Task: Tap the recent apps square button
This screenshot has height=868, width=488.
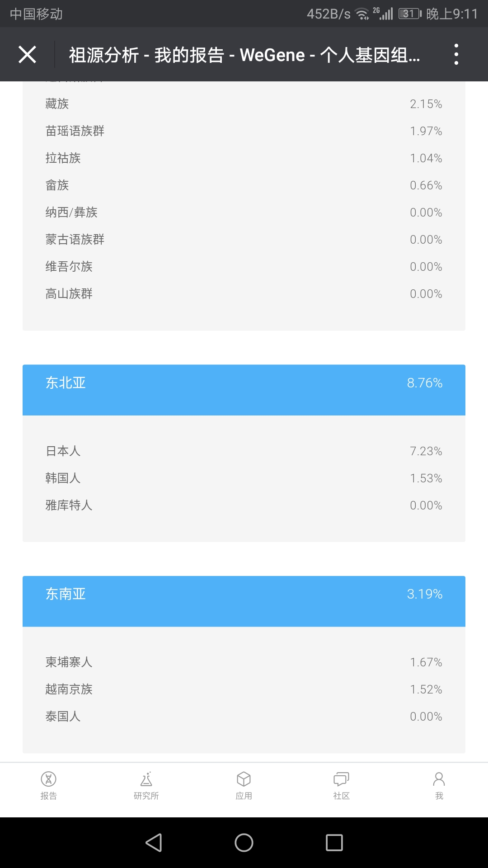Action: click(334, 843)
